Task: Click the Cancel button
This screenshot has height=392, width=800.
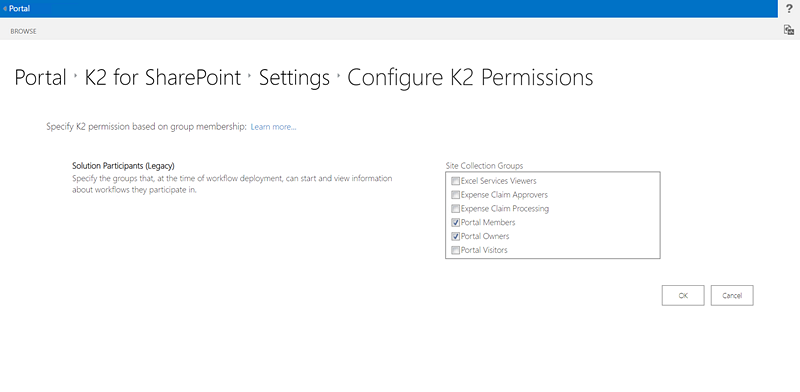Action: click(732, 296)
